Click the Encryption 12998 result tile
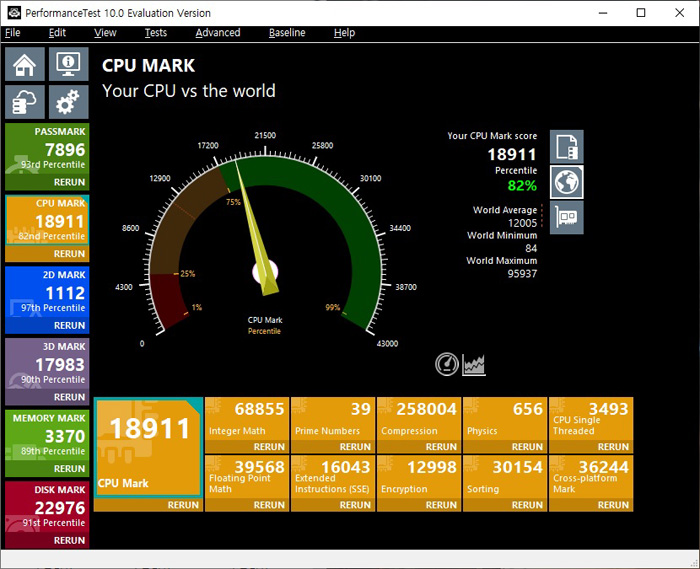This screenshot has width=700, height=569. [x=419, y=477]
